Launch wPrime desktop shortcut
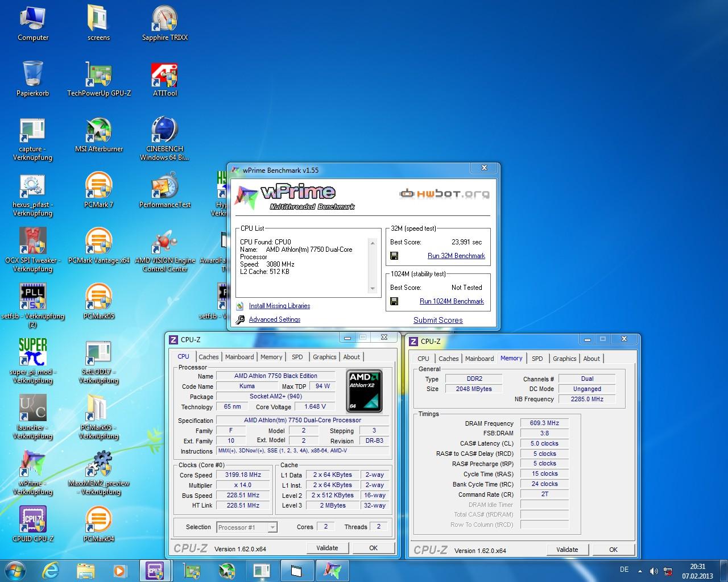This screenshot has height=582, width=728. [33, 473]
